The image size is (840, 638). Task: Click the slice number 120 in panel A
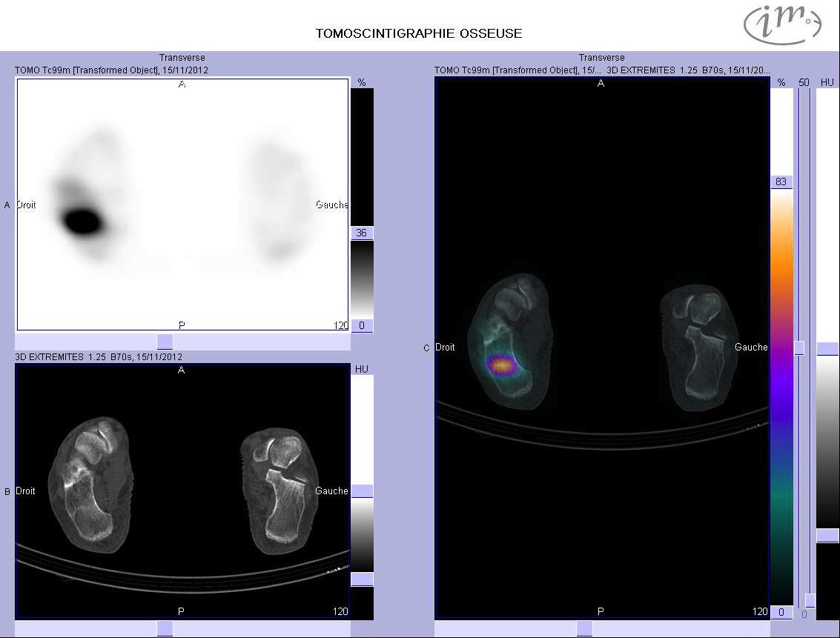click(x=341, y=325)
